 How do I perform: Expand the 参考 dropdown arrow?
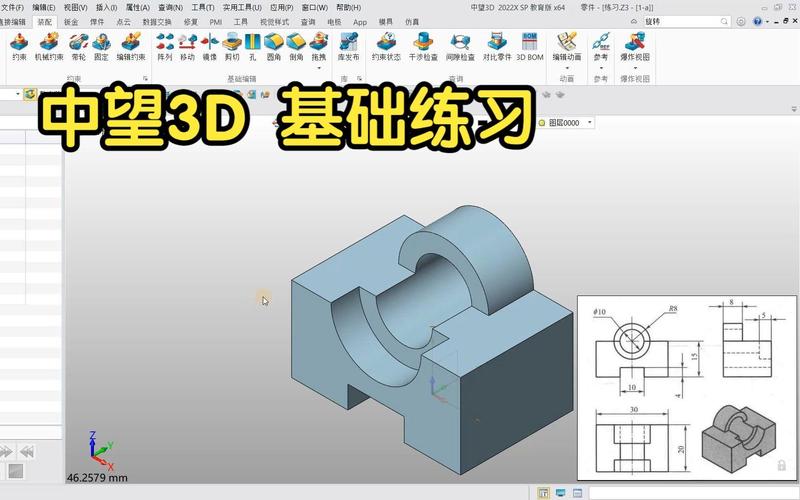[x=601, y=68]
